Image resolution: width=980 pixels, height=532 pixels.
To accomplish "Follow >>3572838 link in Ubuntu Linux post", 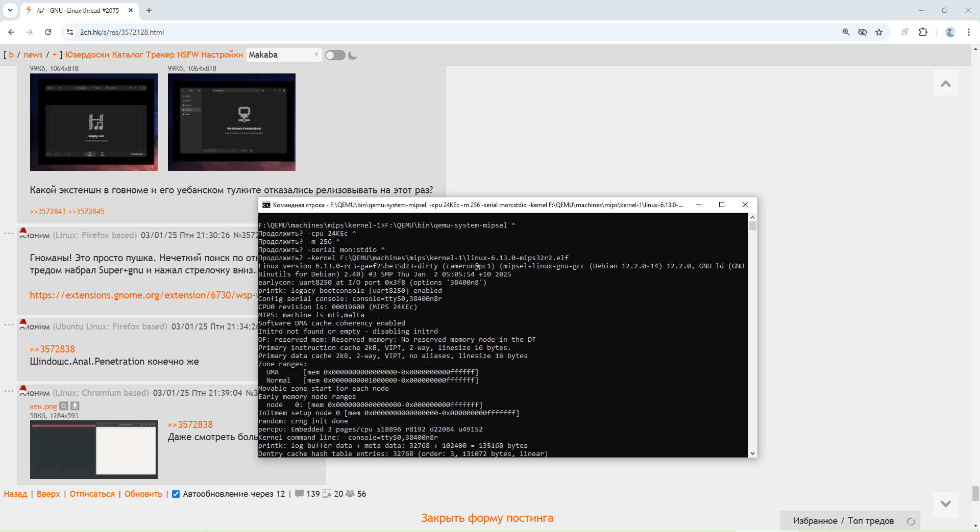I will point(53,349).
